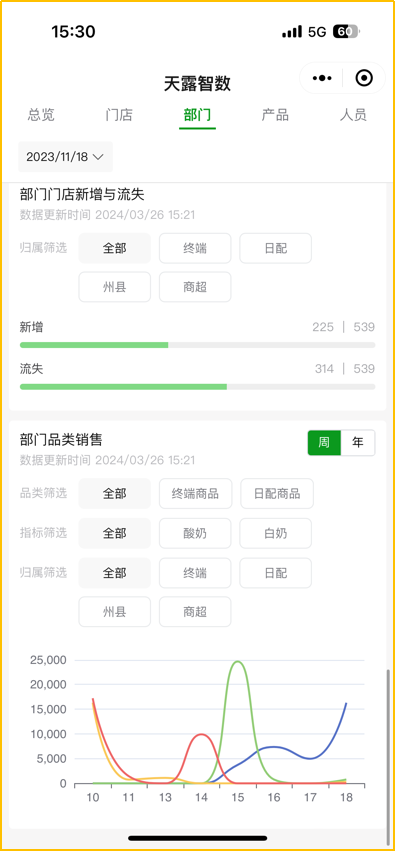The width and height of the screenshot is (396, 852).
Task: Close mini program via circle target icon
Action: [364, 78]
